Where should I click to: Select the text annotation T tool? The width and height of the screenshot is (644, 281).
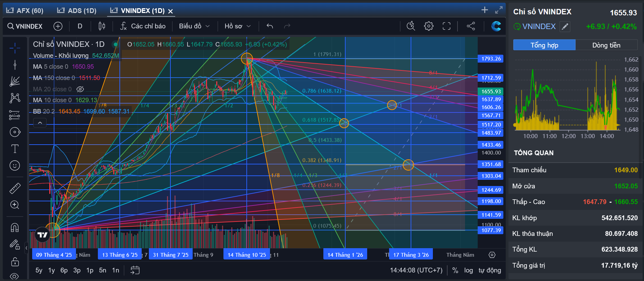click(x=15, y=149)
